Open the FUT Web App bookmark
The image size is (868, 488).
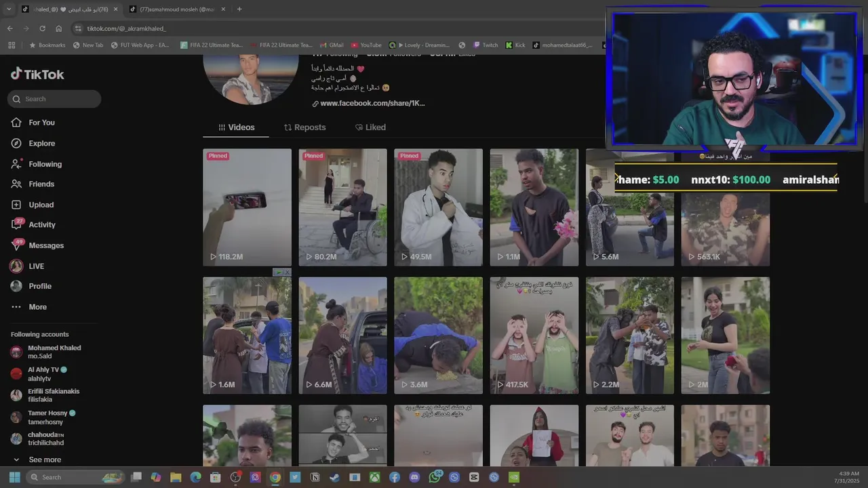140,45
